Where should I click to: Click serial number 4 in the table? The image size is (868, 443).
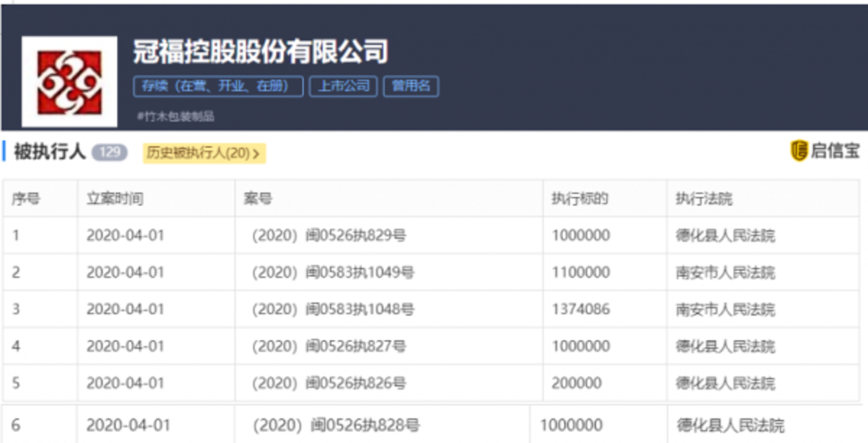pos(16,346)
